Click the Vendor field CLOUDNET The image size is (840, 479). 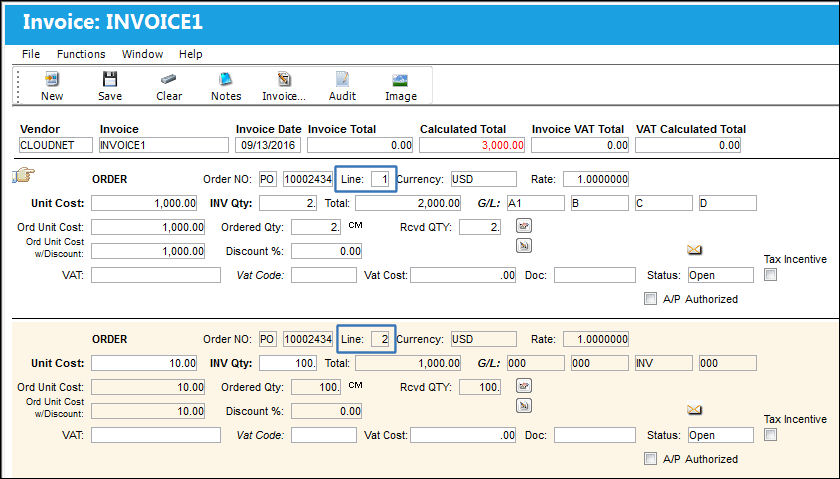56,145
